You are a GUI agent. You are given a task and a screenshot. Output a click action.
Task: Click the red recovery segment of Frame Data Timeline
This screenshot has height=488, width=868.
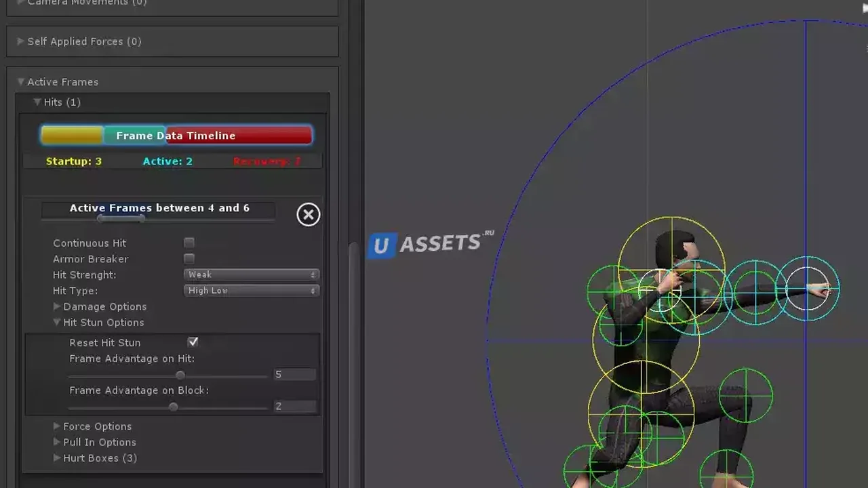(x=239, y=136)
